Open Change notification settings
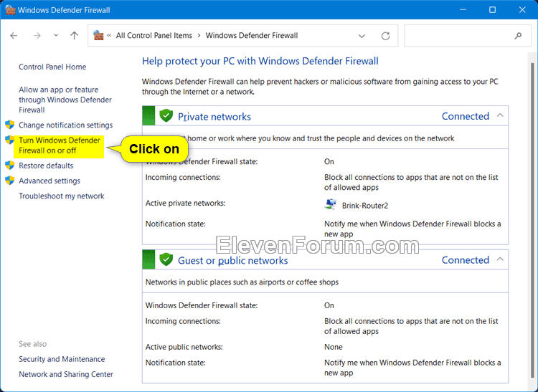The width and height of the screenshot is (538, 392). [65, 125]
